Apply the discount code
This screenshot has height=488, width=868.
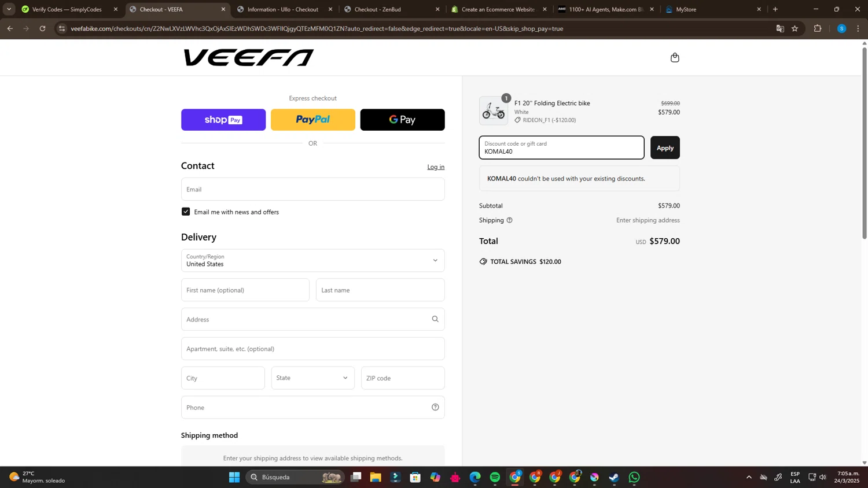pos(665,147)
